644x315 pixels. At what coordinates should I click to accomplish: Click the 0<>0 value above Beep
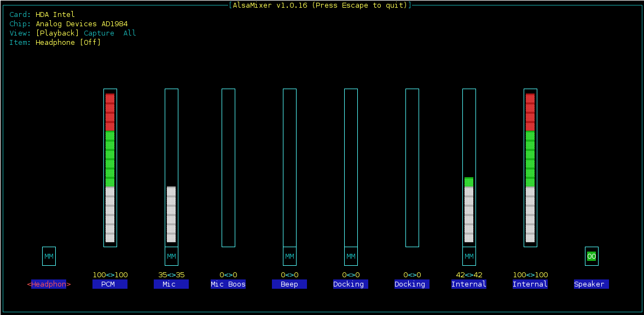click(289, 275)
